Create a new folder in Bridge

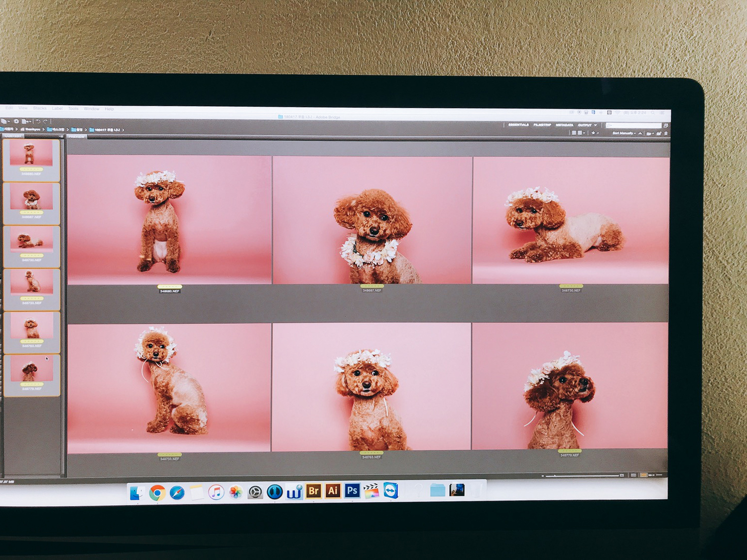(658, 133)
